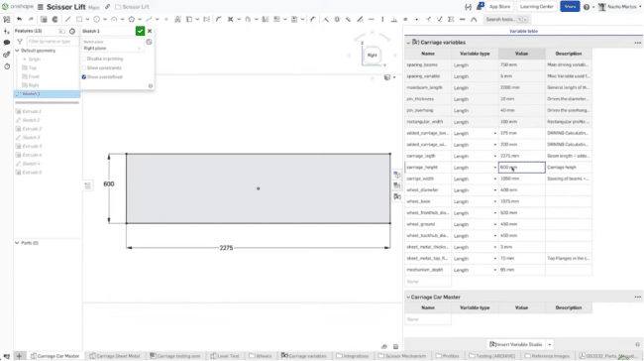644x361 pixels.
Task: Click the Sketch plane Right plane field
Action: pyautogui.click(x=112, y=46)
